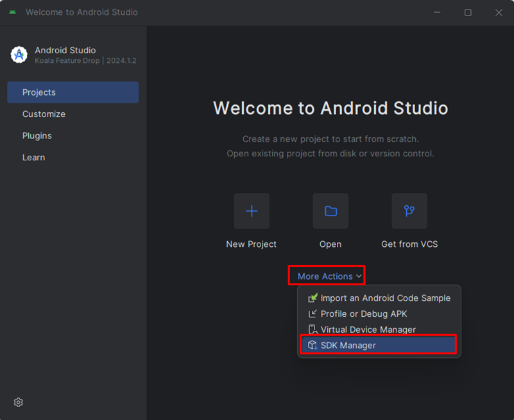The image size is (514, 420).
Task: Click the New Project label
Action: tap(252, 244)
